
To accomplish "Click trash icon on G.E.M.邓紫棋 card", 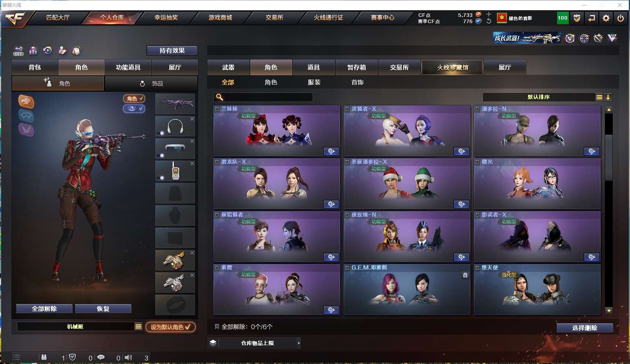I will pos(465,275).
